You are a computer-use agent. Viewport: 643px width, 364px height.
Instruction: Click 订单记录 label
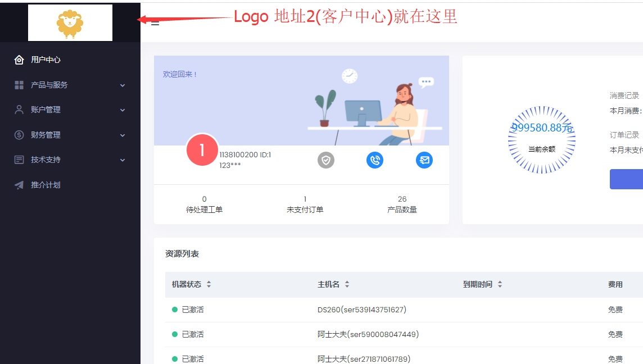(624, 135)
